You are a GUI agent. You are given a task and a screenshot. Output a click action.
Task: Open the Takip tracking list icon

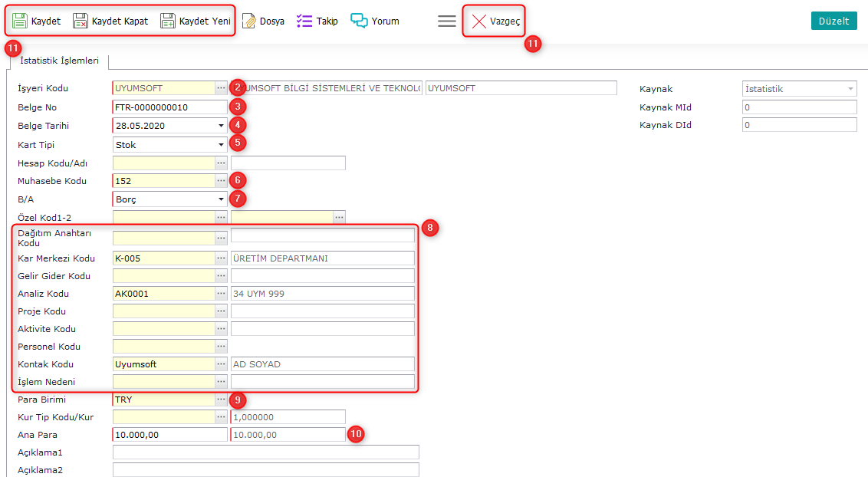[304, 21]
